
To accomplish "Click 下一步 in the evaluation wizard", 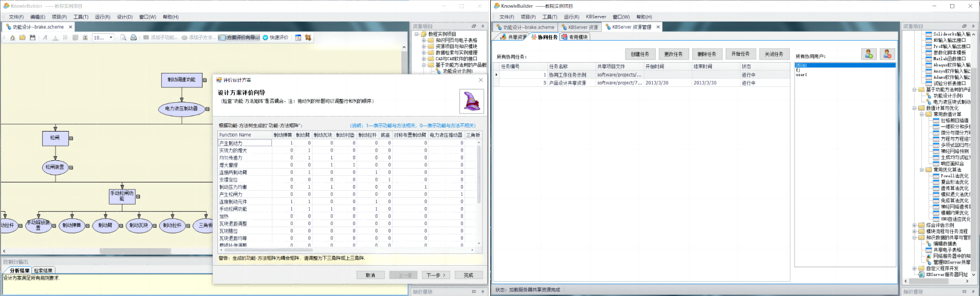I will (436, 275).
